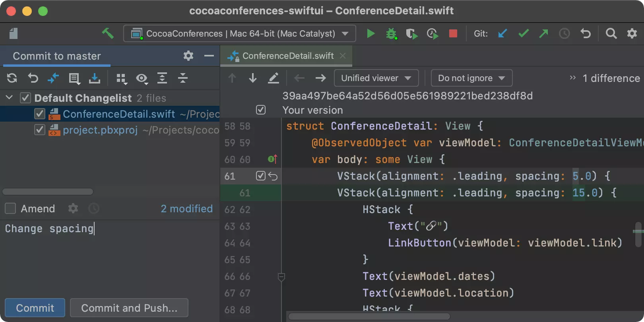Refresh the changes list in Commit panel
This screenshot has width=644, height=322.
click(12, 78)
